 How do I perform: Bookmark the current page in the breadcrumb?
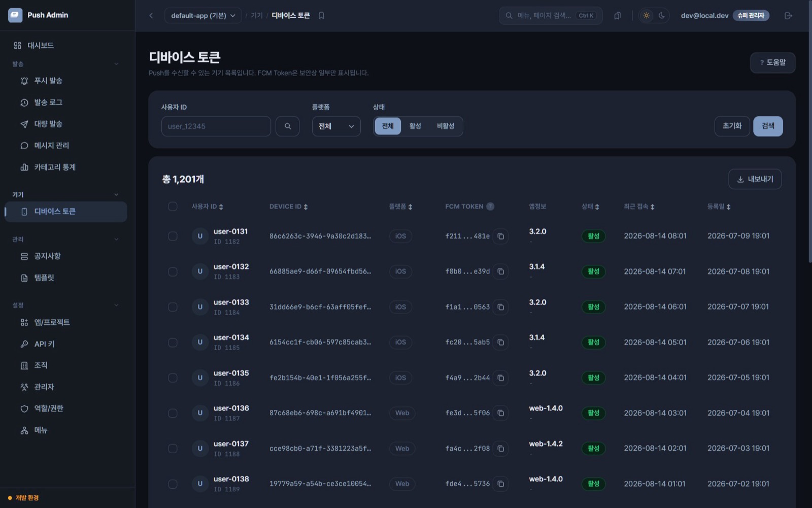(x=321, y=16)
